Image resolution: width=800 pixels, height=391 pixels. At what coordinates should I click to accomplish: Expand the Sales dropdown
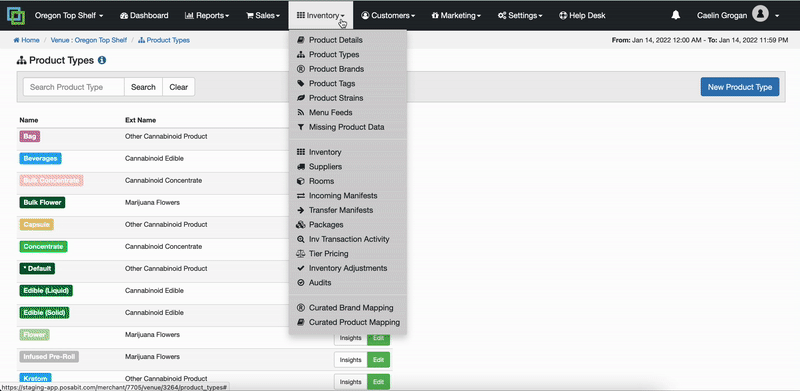pos(263,15)
